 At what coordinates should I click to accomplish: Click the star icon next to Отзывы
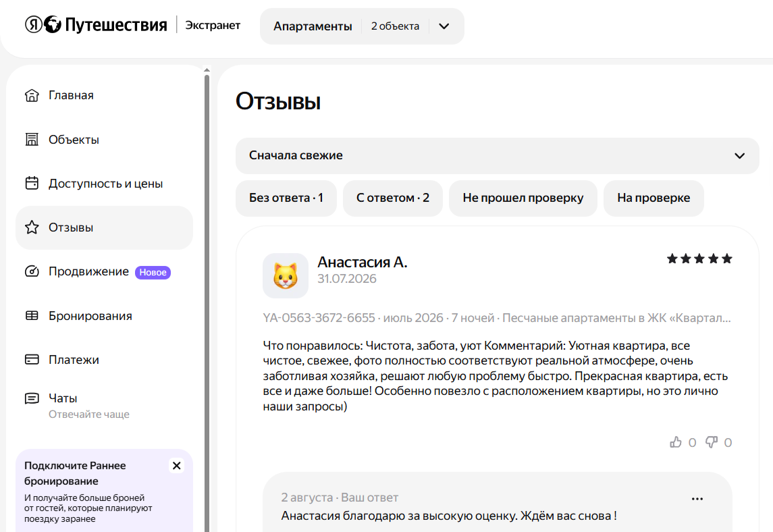click(x=32, y=228)
